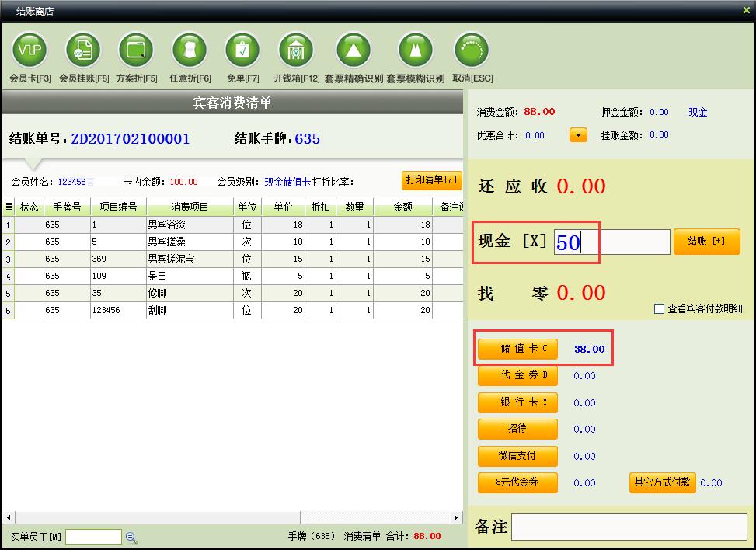Click the 状态 column header
The width and height of the screenshot is (756, 550).
point(29,207)
